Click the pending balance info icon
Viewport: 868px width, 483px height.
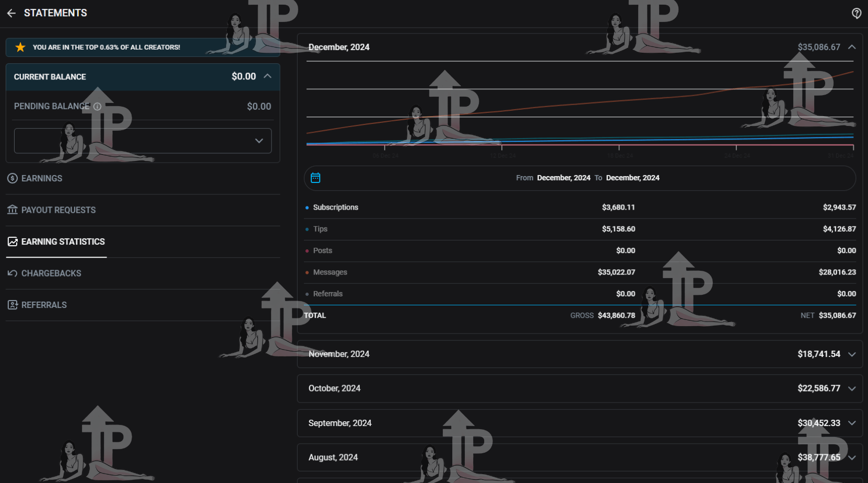97,107
